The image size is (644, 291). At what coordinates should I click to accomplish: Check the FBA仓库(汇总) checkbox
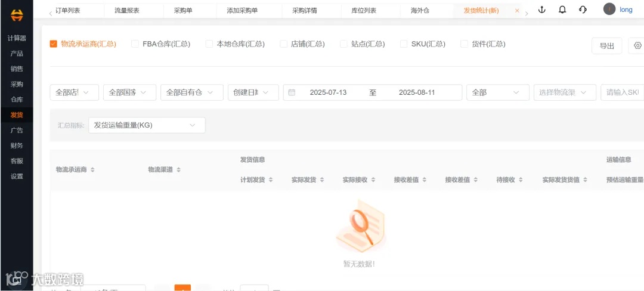pos(135,44)
